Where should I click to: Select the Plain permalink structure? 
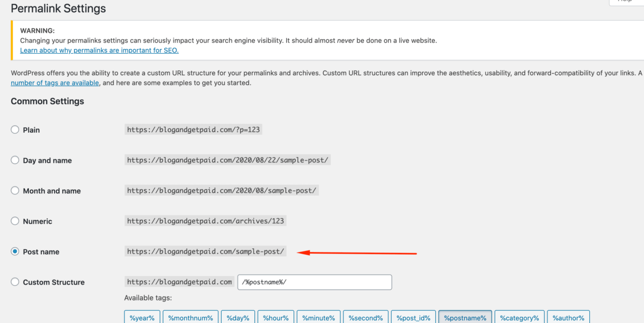(x=14, y=130)
